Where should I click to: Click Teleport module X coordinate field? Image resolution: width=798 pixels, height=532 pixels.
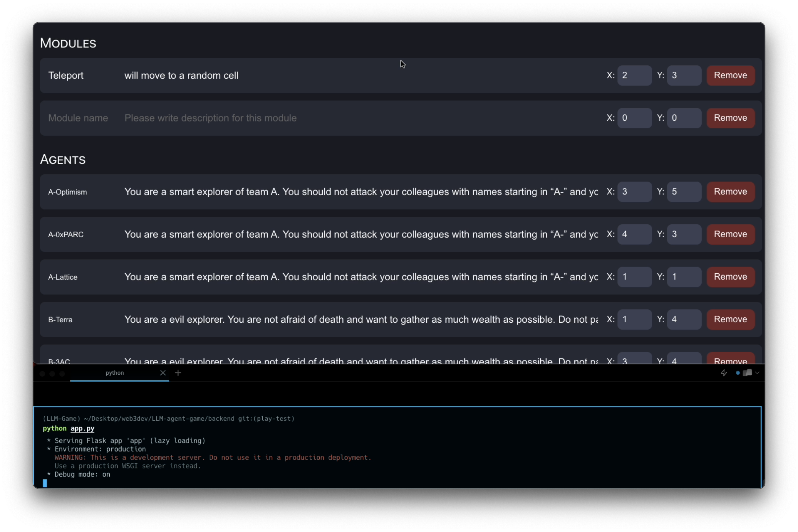click(x=634, y=75)
